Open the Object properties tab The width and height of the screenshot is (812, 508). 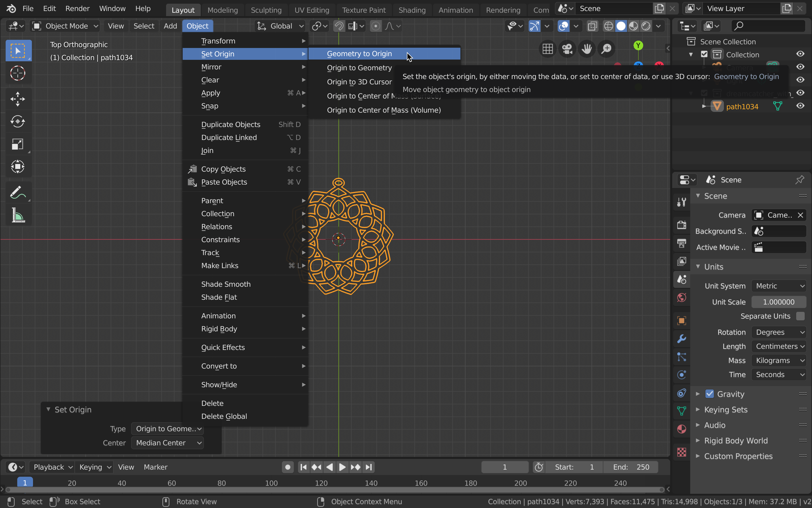tap(681, 321)
